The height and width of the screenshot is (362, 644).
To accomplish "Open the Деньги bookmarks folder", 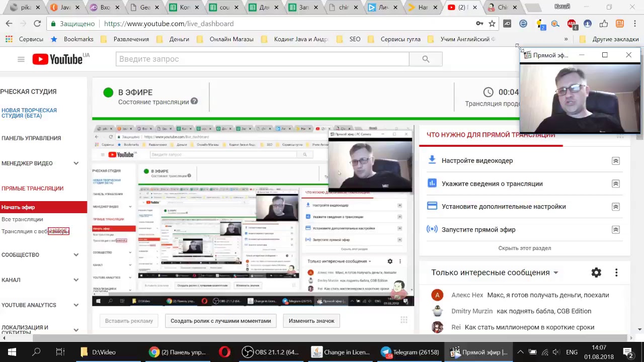I will tap(173, 39).
